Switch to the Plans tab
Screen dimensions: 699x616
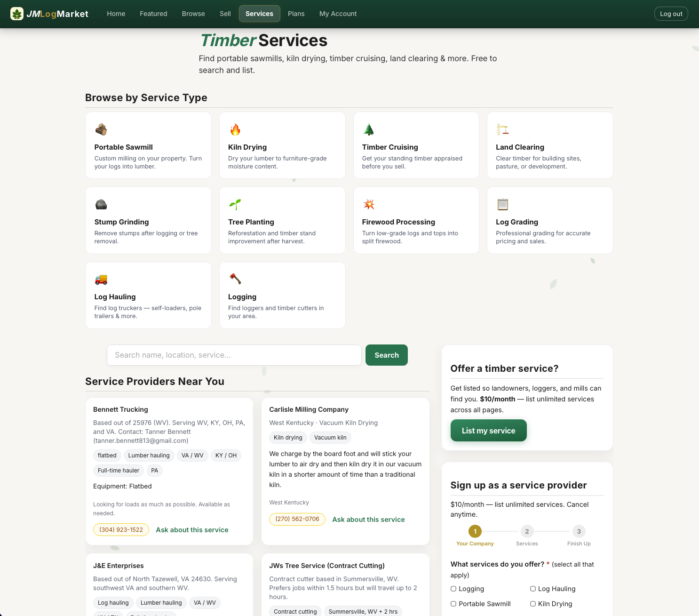pyautogui.click(x=296, y=14)
